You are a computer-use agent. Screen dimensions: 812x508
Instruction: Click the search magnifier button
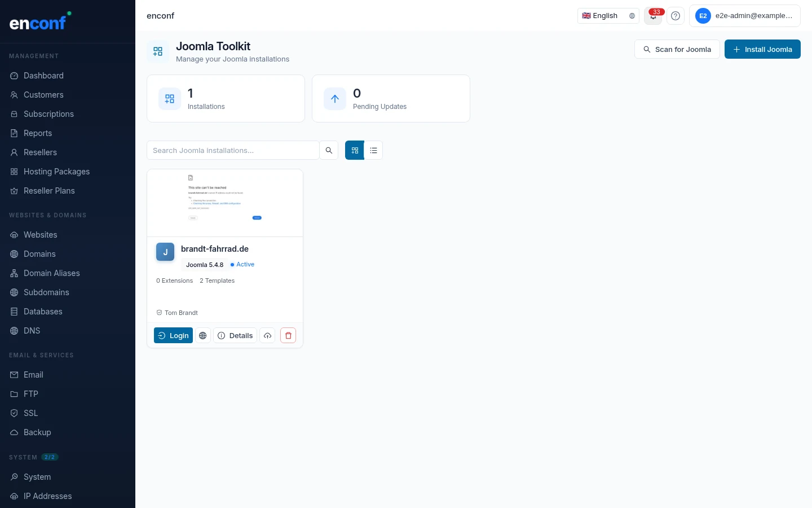[329, 150]
